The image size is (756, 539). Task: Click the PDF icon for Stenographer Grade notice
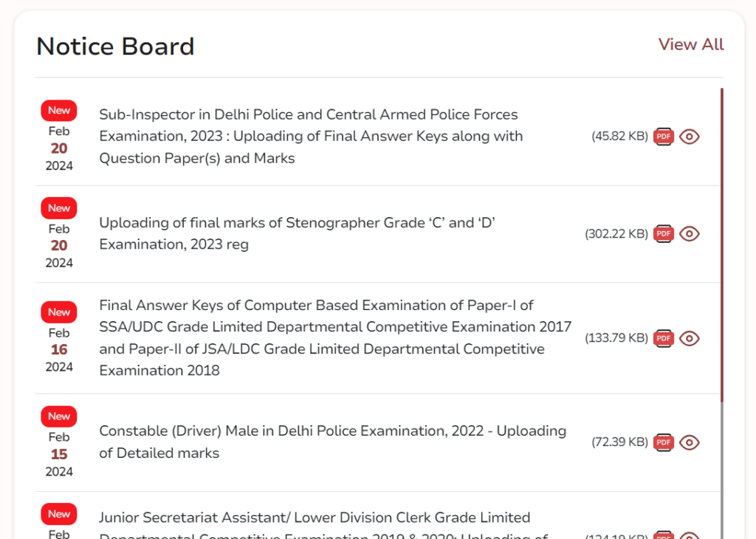pyautogui.click(x=663, y=233)
